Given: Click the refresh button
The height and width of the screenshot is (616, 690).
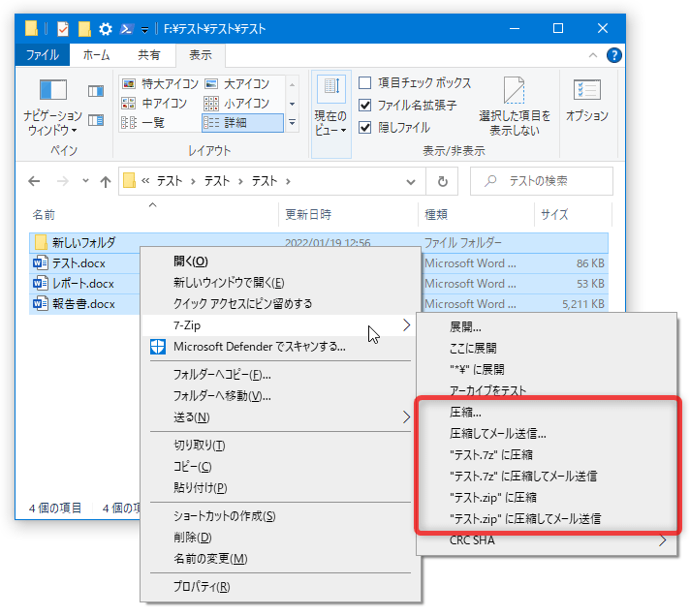Looking at the screenshot, I should coord(442,181).
